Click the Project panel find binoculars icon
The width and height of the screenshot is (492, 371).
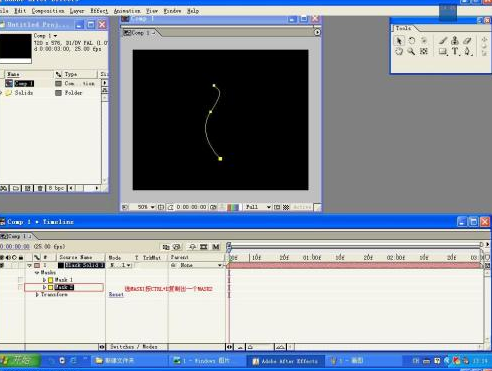click(x=4, y=188)
